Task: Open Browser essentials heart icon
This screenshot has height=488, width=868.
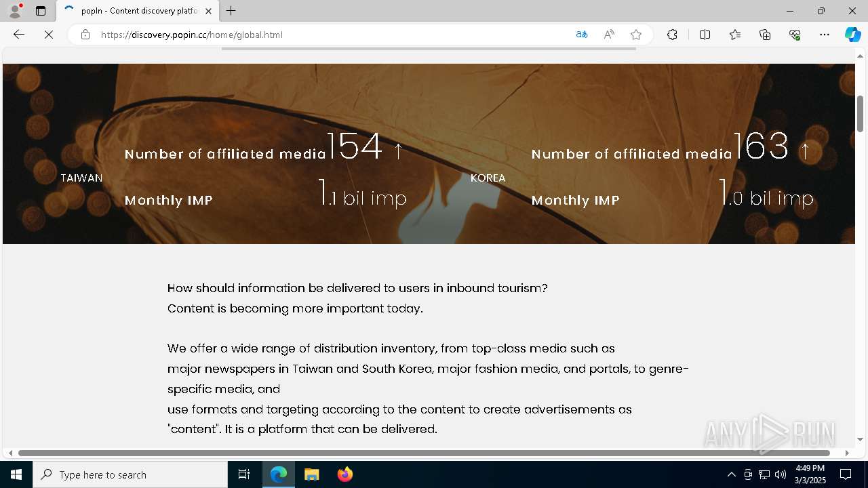Action: pyautogui.click(x=795, y=35)
